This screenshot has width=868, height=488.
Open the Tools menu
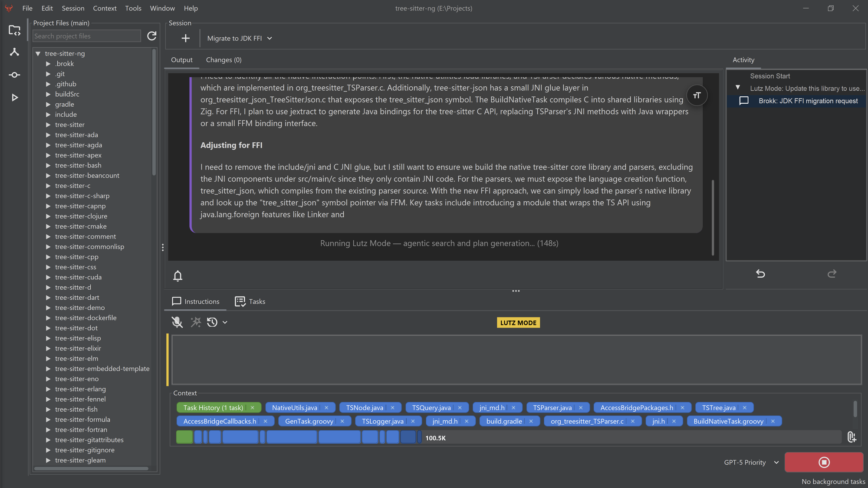133,8
